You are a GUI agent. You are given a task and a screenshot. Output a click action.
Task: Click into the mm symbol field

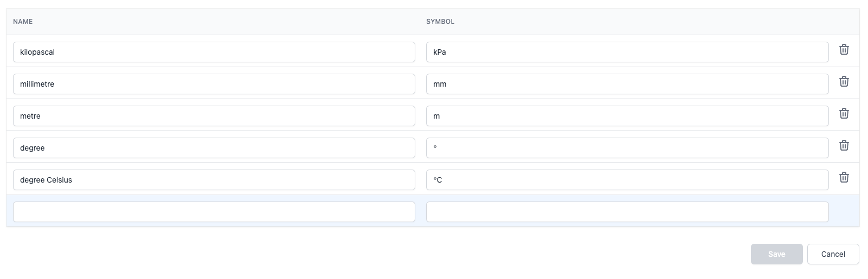click(x=627, y=84)
